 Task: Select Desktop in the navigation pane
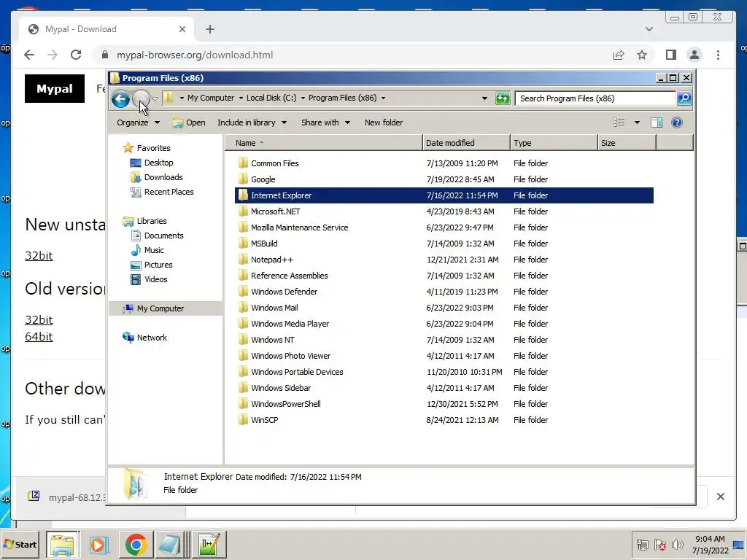coord(152,163)
